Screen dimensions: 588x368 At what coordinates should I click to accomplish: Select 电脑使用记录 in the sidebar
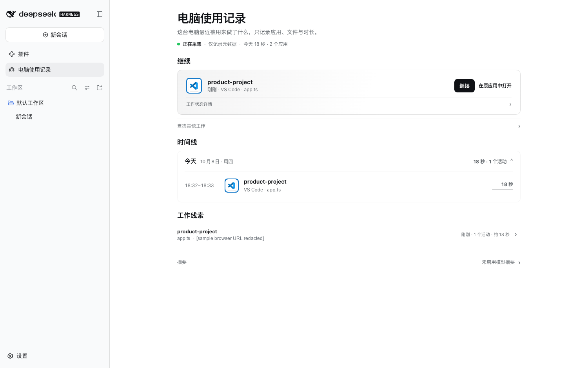tap(55, 70)
